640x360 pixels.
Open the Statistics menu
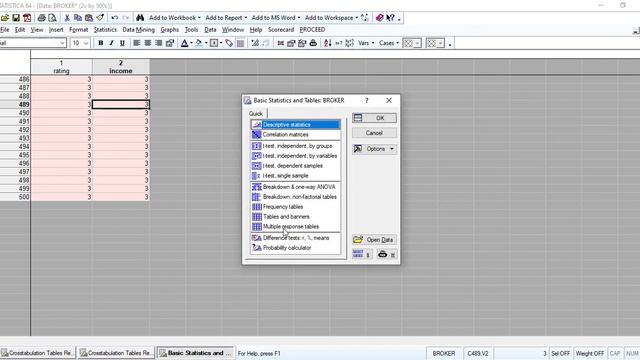[105, 30]
